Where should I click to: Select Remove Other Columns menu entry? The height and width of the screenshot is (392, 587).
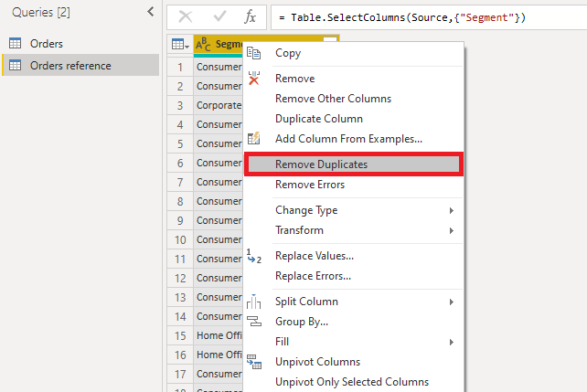coord(333,99)
